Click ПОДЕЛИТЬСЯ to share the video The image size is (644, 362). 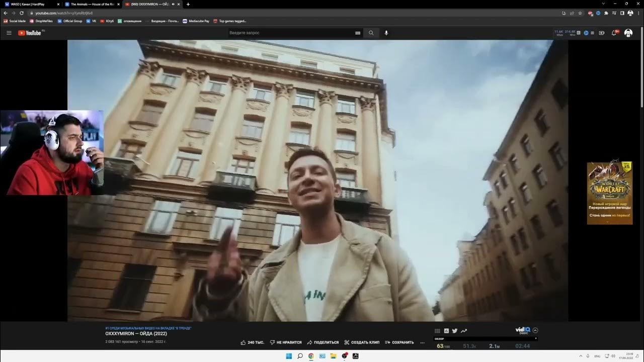click(x=323, y=342)
